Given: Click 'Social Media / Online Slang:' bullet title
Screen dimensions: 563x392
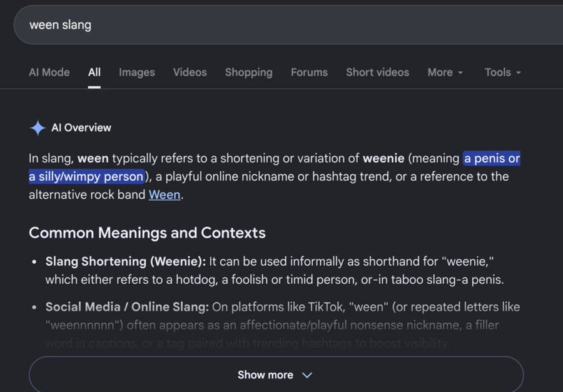Looking at the screenshot, I should 127,307.
